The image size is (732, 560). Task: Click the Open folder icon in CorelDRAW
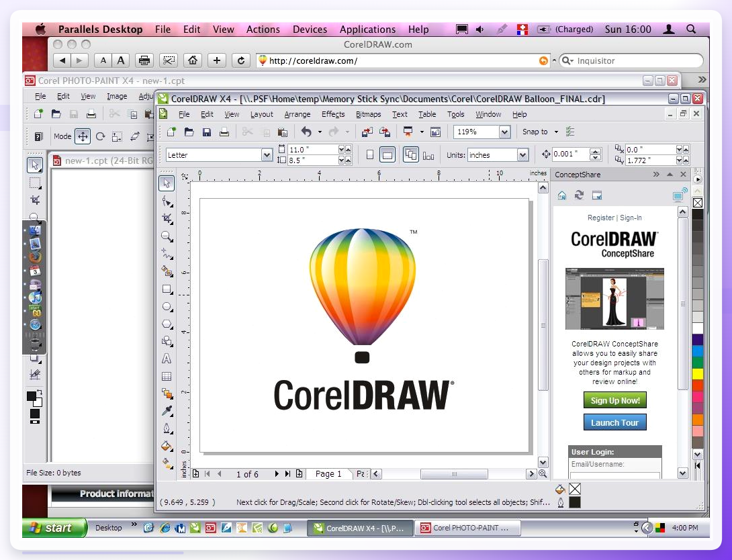(x=189, y=132)
